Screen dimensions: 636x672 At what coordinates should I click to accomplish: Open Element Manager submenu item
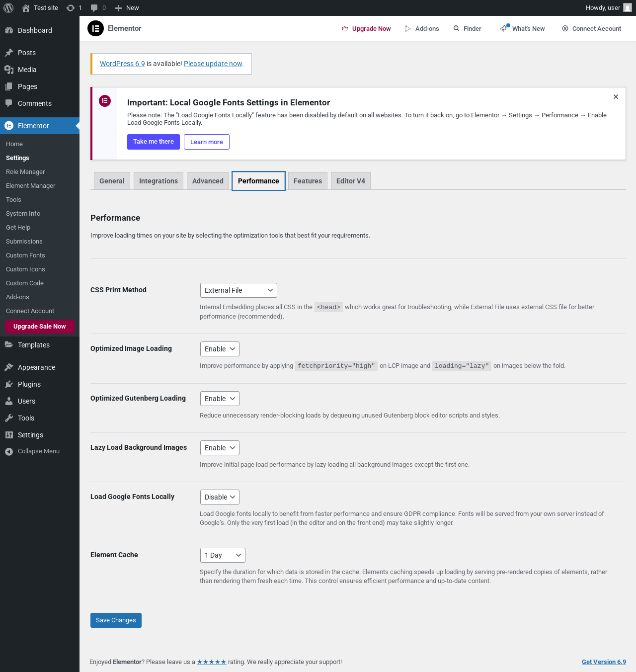(30, 186)
